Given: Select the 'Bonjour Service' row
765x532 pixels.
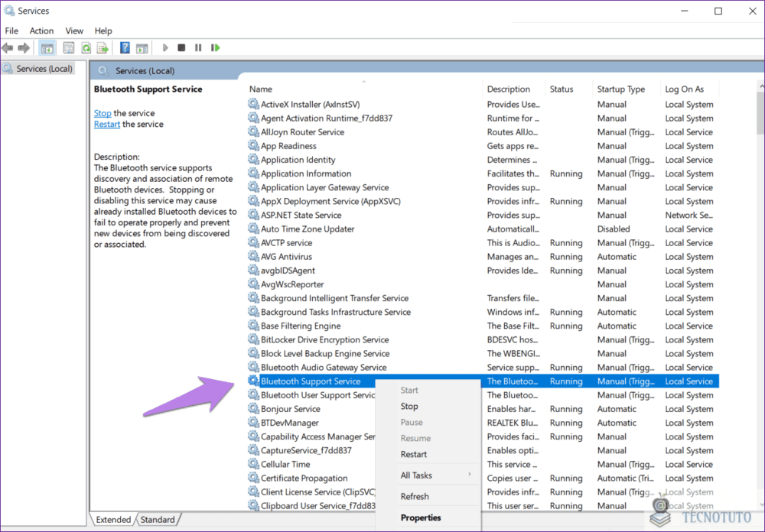Looking at the screenshot, I should point(483,409).
